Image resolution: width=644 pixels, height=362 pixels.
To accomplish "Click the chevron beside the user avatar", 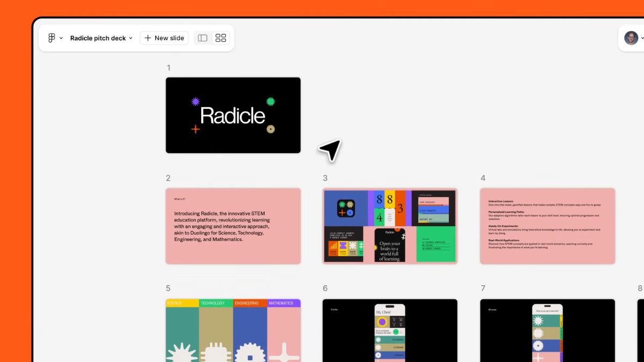I will pos(642,38).
